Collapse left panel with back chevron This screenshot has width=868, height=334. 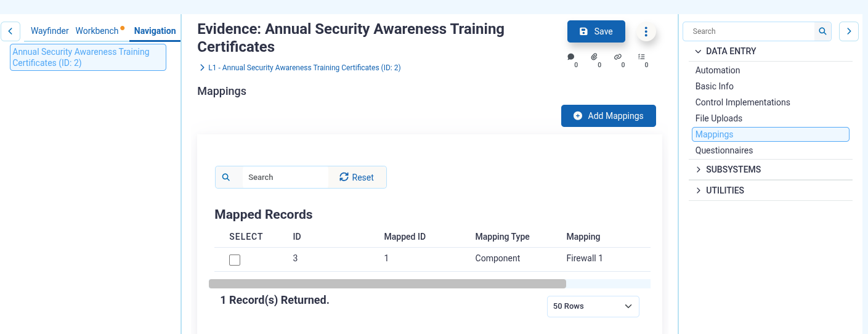pos(10,31)
